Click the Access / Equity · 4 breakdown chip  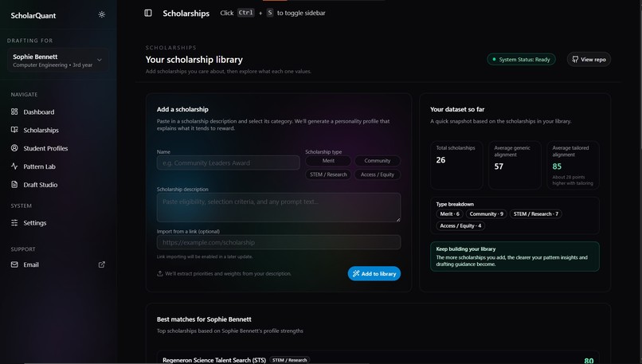[460, 225]
